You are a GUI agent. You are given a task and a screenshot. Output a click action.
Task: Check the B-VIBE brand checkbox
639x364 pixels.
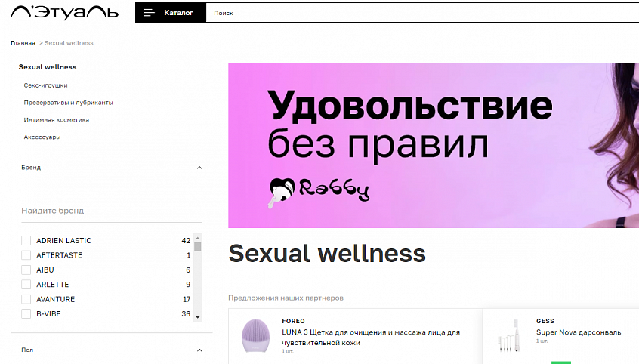pos(26,314)
